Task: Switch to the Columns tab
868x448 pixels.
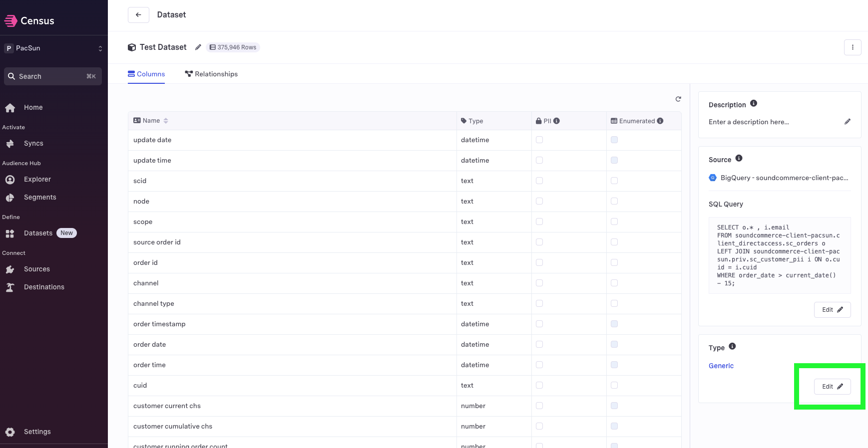Action: 146,74
